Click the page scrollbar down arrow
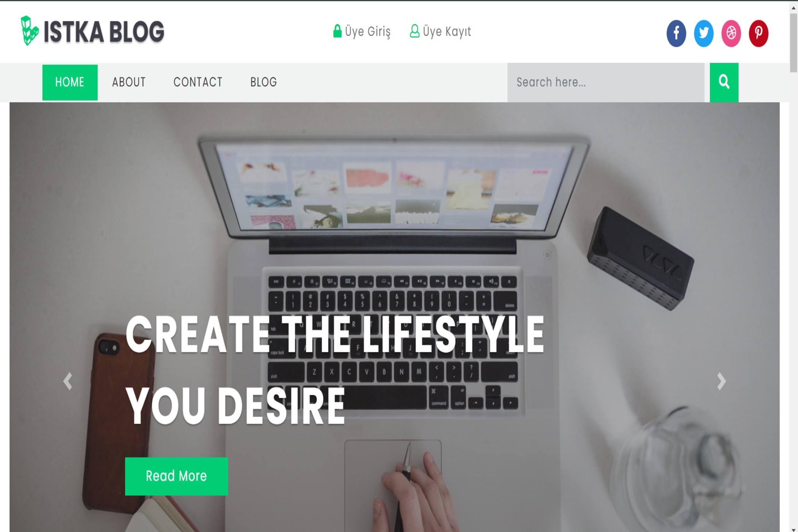The height and width of the screenshot is (532, 798). point(793,528)
